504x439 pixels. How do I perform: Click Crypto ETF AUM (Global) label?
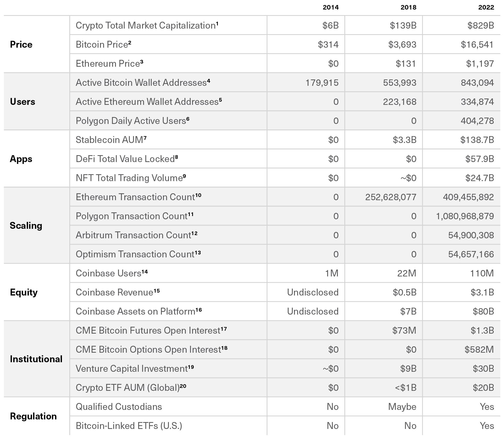coord(131,388)
